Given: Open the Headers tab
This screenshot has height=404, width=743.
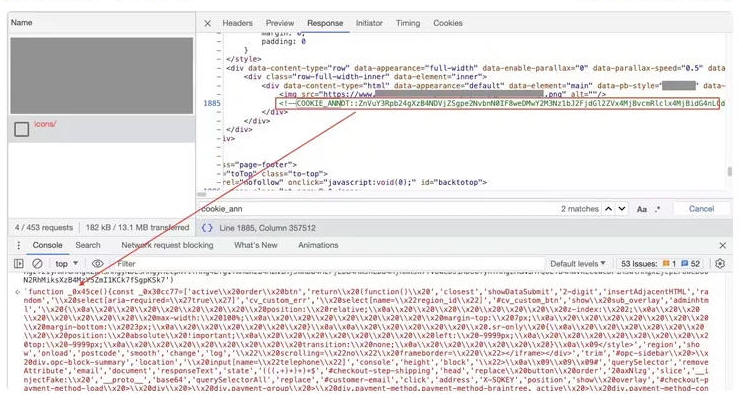Looking at the screenshot, I should click(237, 23).
